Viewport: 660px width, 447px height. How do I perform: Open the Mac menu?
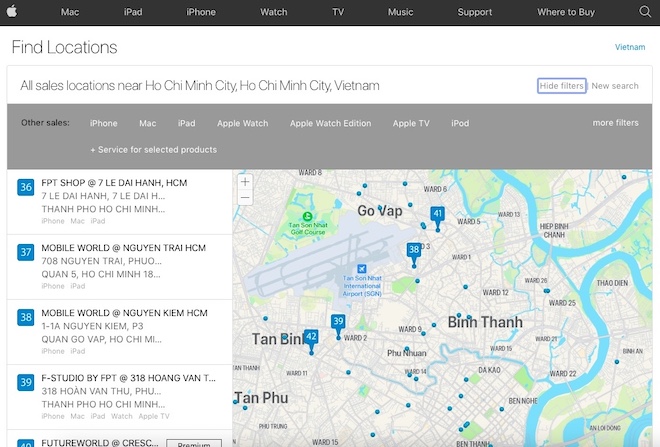click(x=70, y=12)
